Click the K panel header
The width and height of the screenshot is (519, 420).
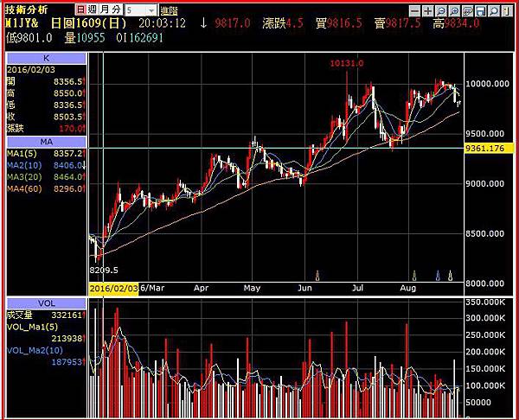coord(47,58)
